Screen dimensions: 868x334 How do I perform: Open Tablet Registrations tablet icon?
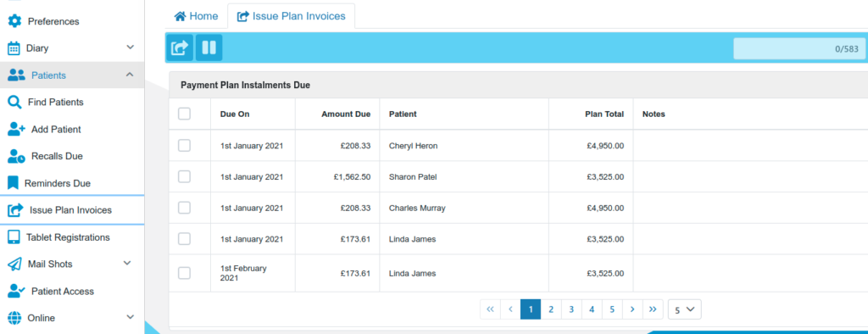point(14,237)
